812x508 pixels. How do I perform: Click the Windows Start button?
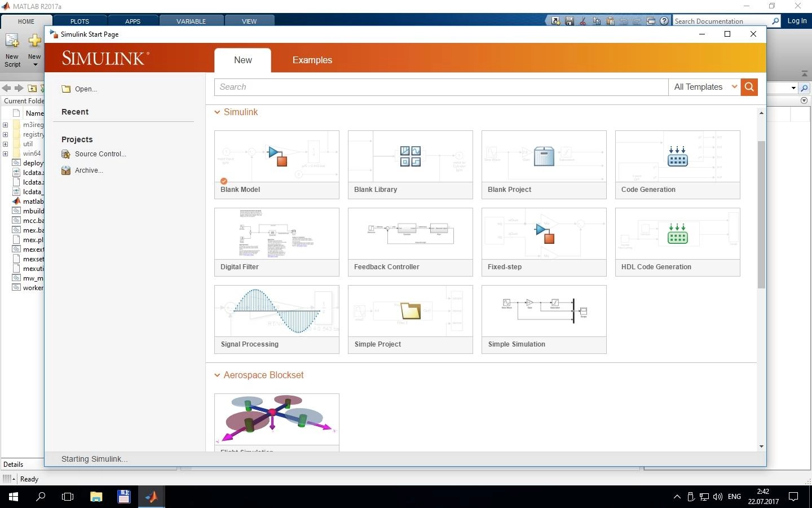click(14, 497)
